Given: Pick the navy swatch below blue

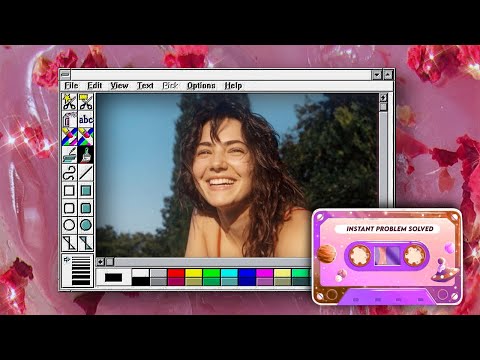Looking at the screenshot, I should tap(247, 282).
